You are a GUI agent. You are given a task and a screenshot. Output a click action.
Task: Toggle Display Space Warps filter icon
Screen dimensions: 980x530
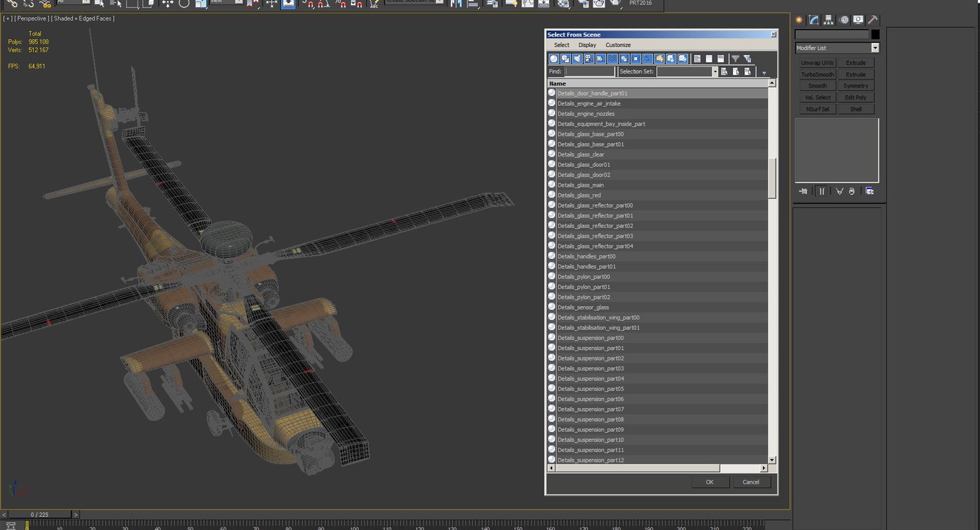612,59
